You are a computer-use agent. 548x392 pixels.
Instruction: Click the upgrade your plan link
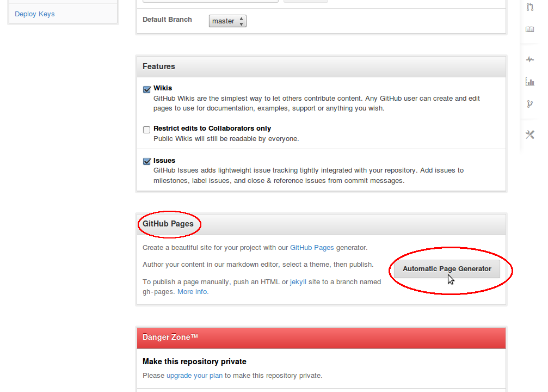(194, 376)
